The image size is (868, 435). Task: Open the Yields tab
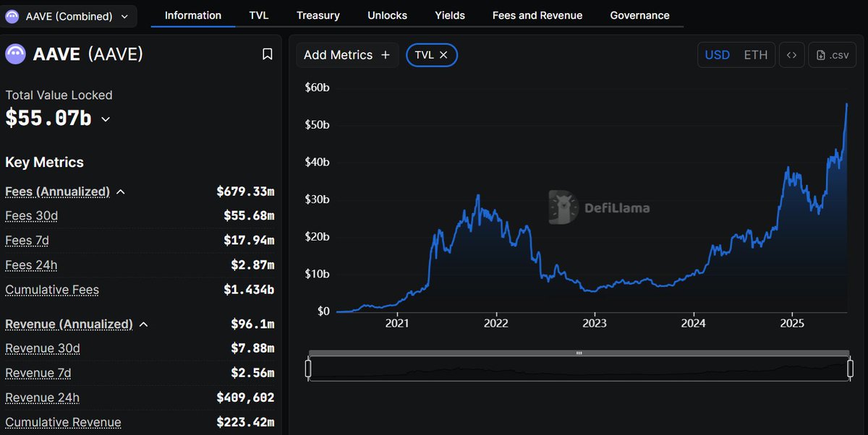(450, 15)
